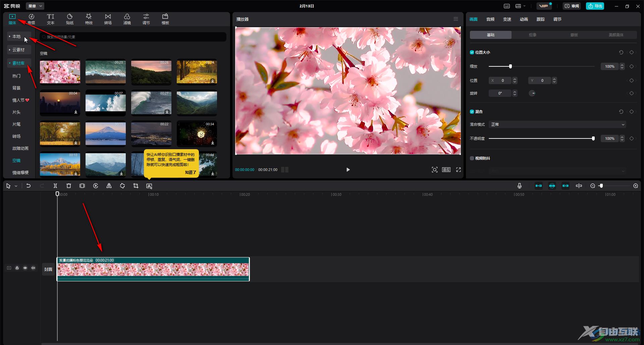Click the crop icon in timeline toolbar
This screenshot has width=644, height=345.
click(x=136, y=186)
